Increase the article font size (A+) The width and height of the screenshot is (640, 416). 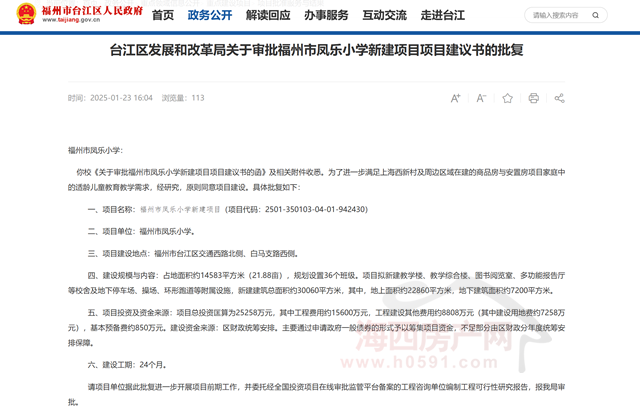pyautogui.click(x=456, y=98)
